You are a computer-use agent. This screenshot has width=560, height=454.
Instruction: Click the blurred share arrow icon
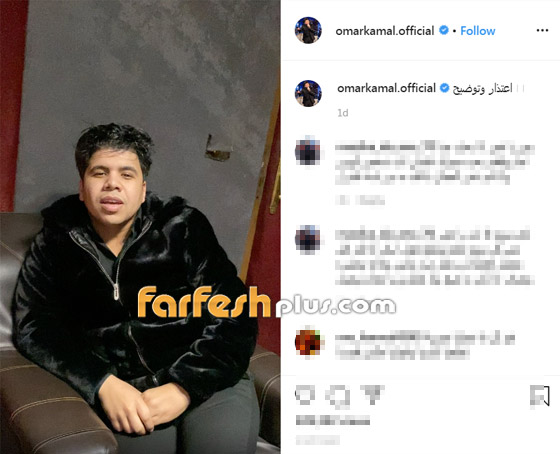click(x=372, y=394)
